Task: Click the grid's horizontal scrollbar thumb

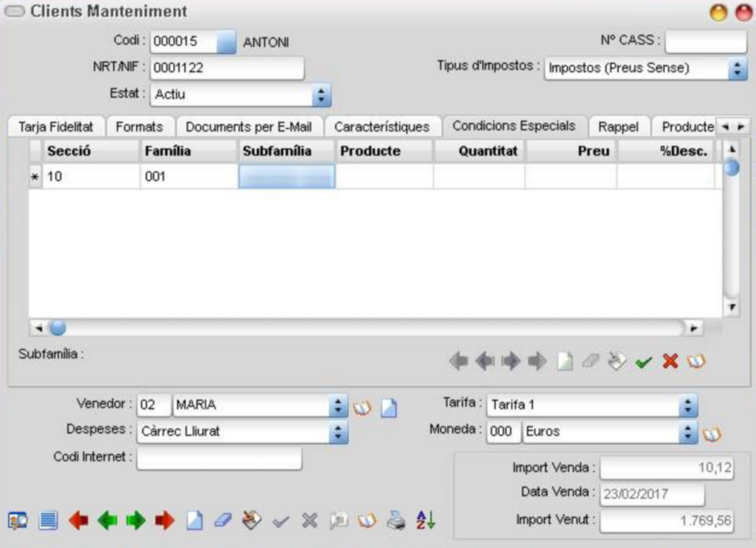Action: (x=58, y=328)
